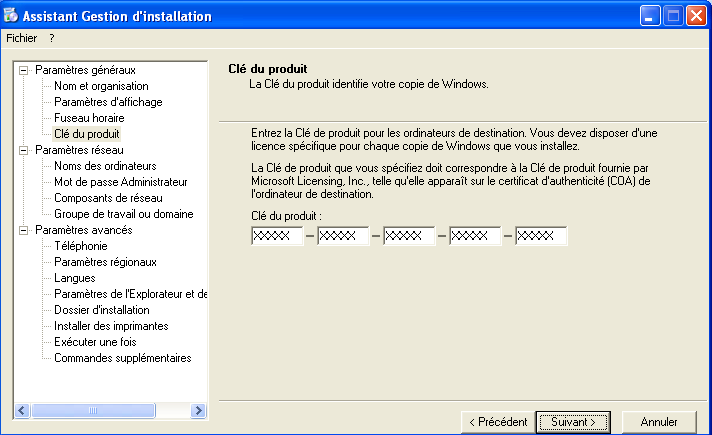Image resolution: width=712 pixels, height=435 pixels.
Task: Collapse the Paramètres réseau tree node
Action: point(24,150)
